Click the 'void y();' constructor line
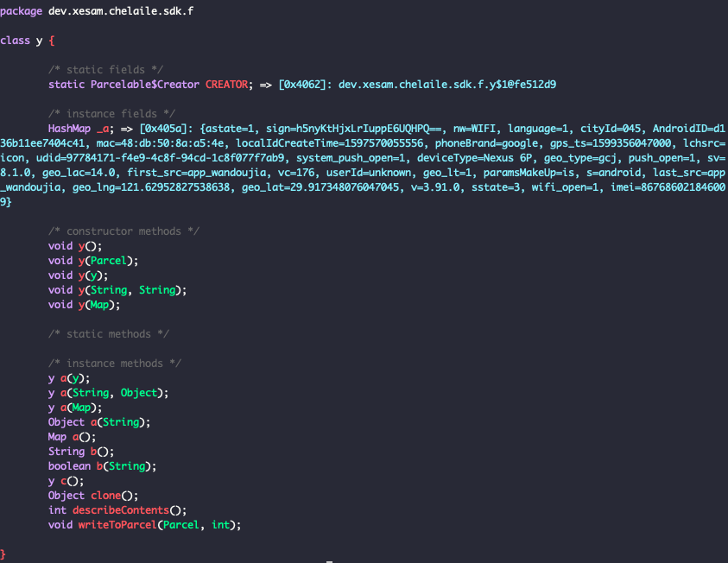This screenshot has height=563, width=728. pyautogui.click(x=75, y=246)
